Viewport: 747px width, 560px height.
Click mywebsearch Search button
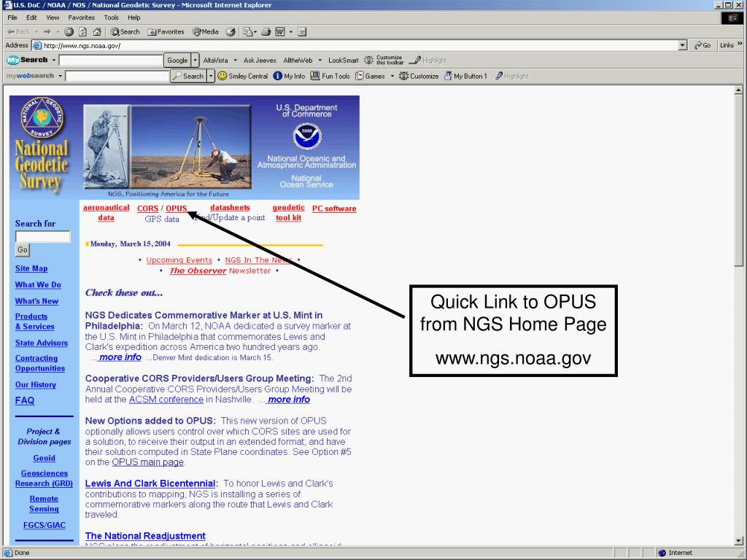(189, 76)
